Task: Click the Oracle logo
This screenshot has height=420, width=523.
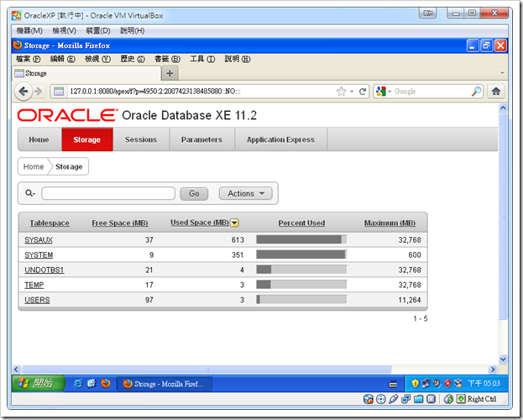Action: point(68,115)
